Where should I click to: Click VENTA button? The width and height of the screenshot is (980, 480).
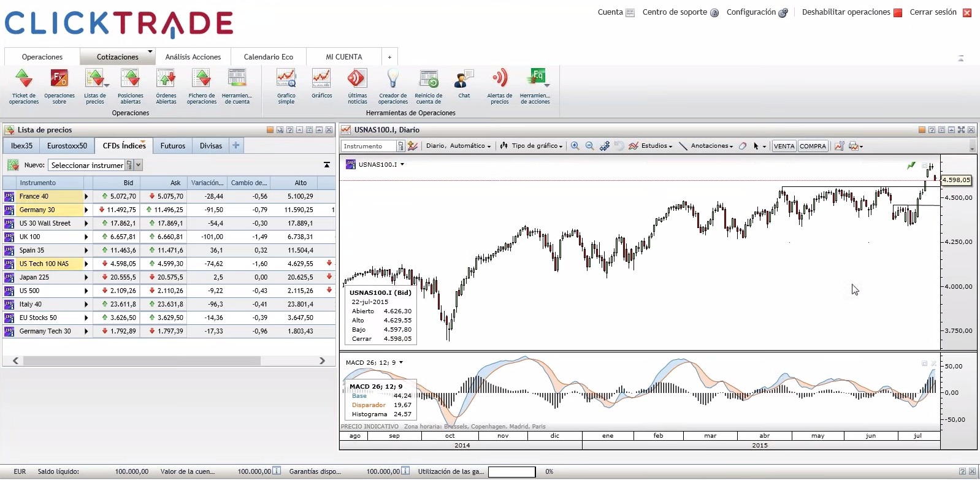784,146
